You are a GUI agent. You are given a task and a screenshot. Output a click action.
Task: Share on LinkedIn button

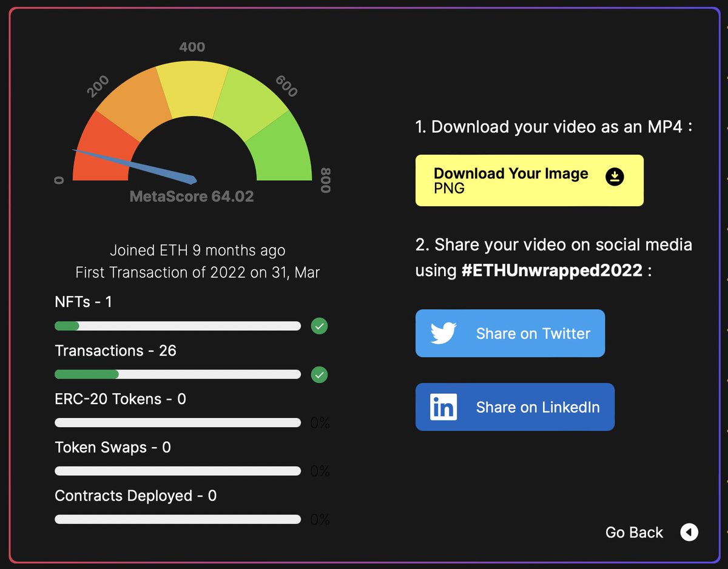(515, 407)
